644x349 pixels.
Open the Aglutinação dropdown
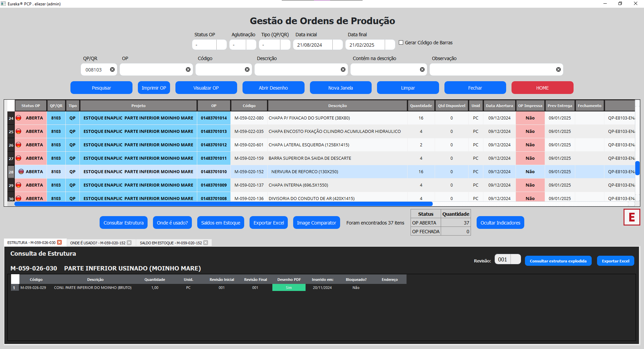[251, 45]
